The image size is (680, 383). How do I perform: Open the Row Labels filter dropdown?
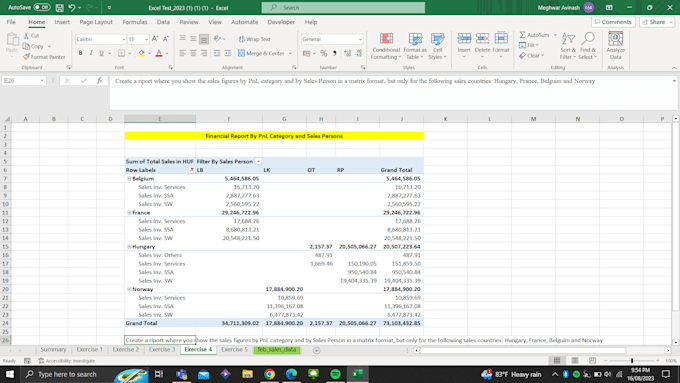click(x=191, y=170)
